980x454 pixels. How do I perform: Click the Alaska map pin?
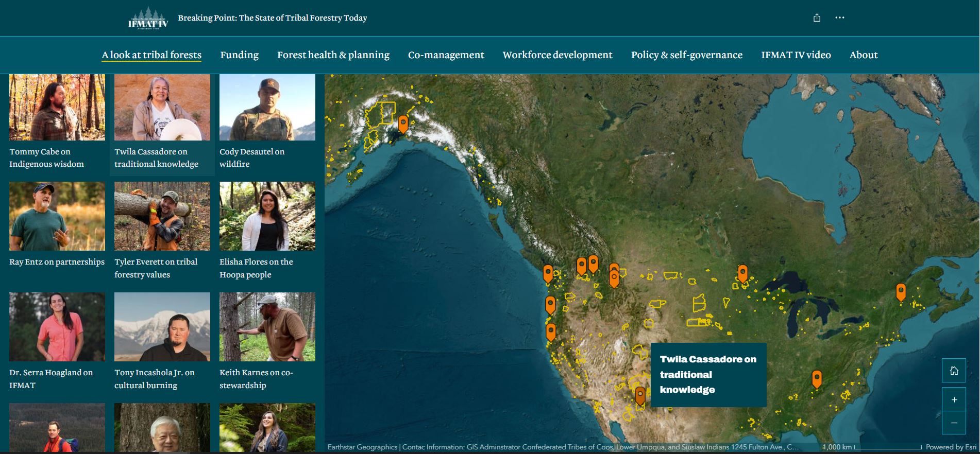pos(403,124)
